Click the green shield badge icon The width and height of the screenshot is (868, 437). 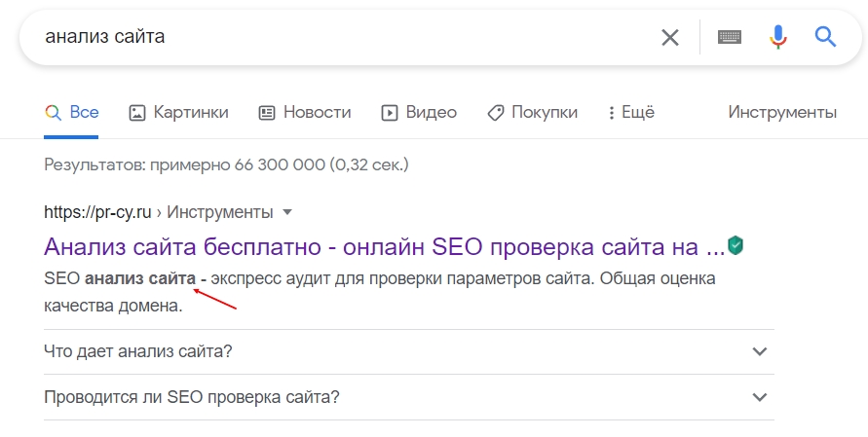pyautogui.click(x=736, y=245)
